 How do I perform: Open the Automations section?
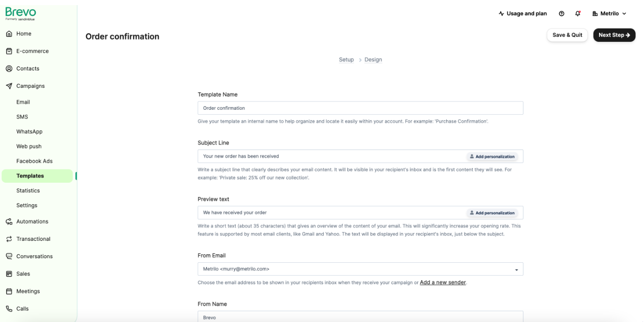coord(34,221)
